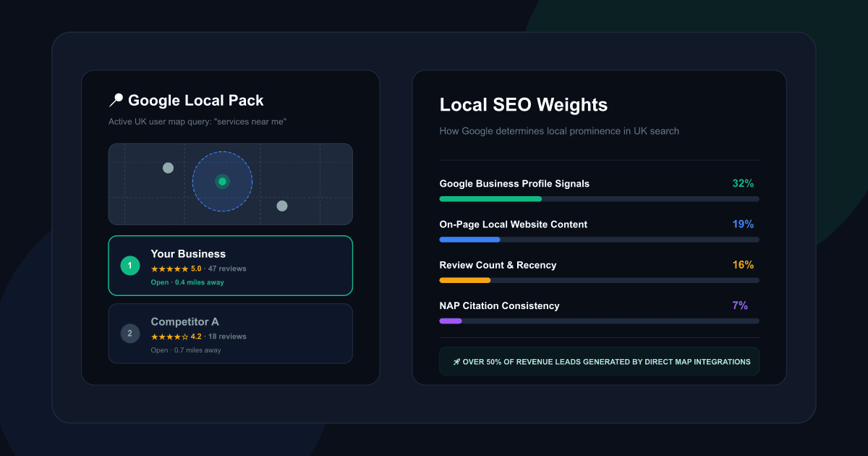
Task: Click 'Open · 0.7 miles away' text
Action: pyautogui.click(x=186, y=350)
